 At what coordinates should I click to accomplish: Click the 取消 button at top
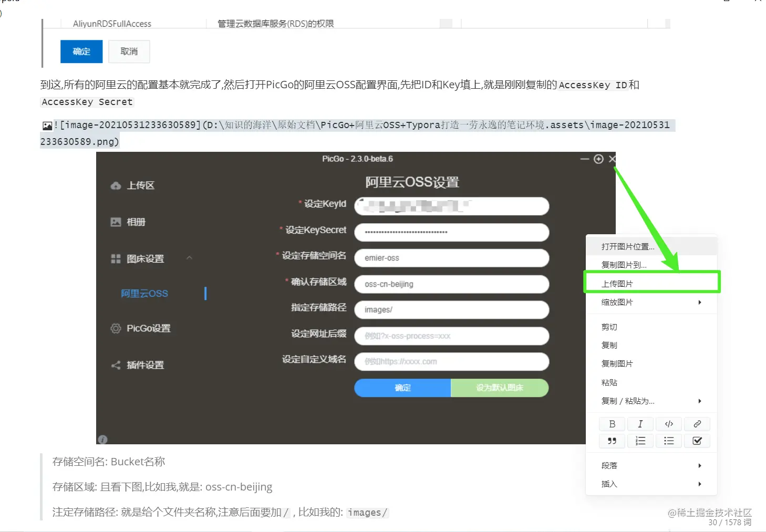tap(129, 51)
